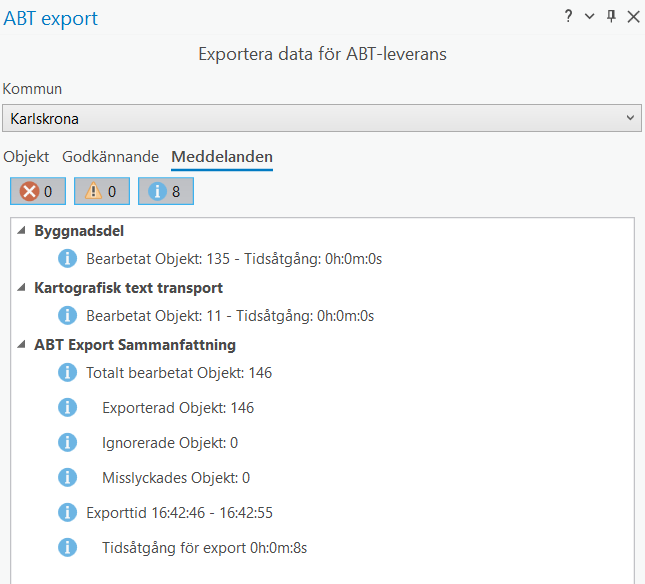The height and width of the screenshot is (584, 645).
Task: Select the Exporttid 16:42:46 message row
Action: click(x=179, y=513)
